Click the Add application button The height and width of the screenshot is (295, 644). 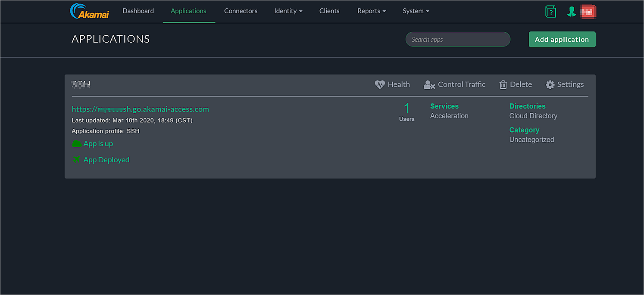[562, 39]
